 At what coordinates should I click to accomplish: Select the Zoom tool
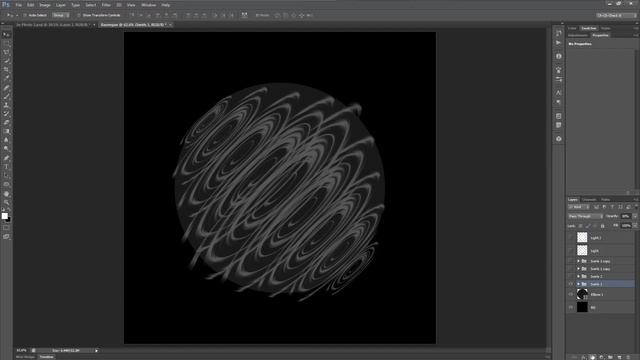click(6, 202)
